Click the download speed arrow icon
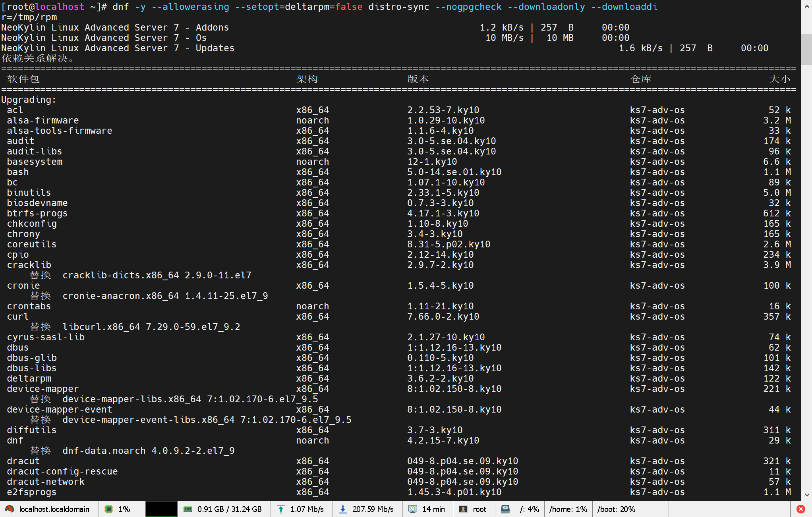 [342, 509]
